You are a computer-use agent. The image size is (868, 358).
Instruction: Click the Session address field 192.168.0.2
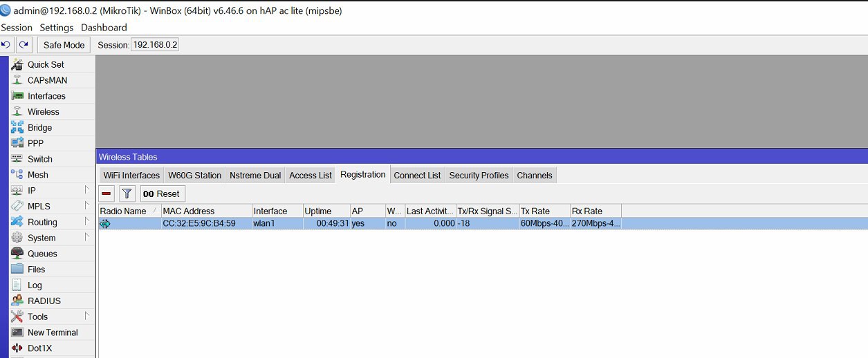coord(155,45)
